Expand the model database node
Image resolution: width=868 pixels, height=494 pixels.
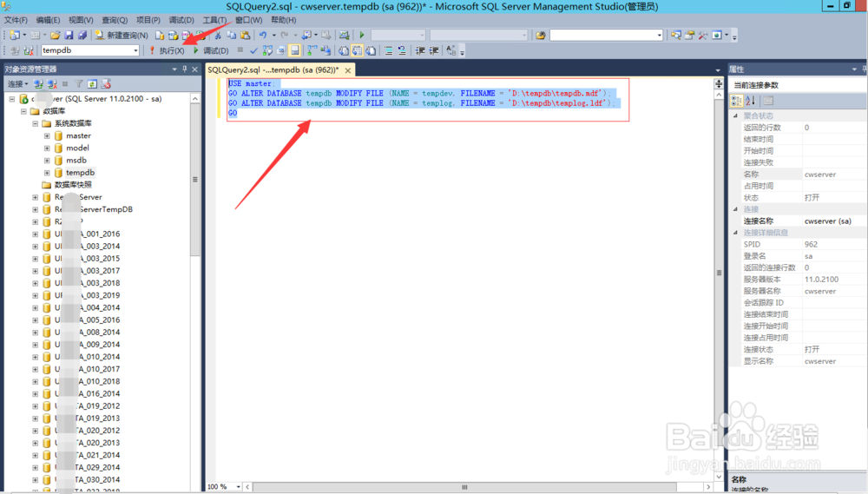(x=47, y=148)
